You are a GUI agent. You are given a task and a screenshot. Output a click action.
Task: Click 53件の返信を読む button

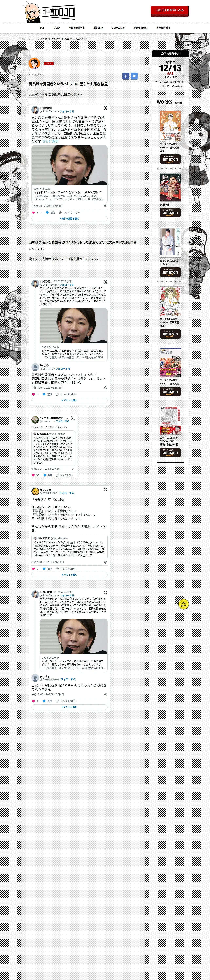(x=69, y=219)
